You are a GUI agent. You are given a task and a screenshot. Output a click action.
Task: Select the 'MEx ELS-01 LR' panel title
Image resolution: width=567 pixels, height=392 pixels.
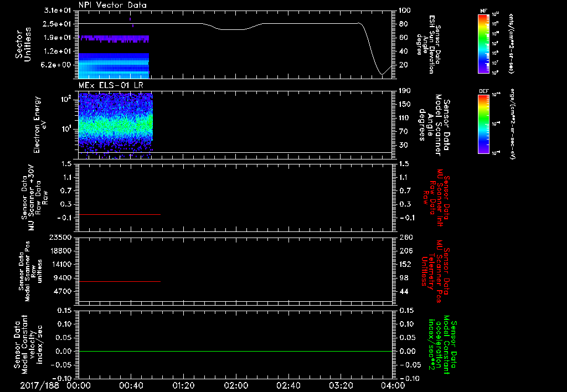pyautogui.click(x=111, y=85)
